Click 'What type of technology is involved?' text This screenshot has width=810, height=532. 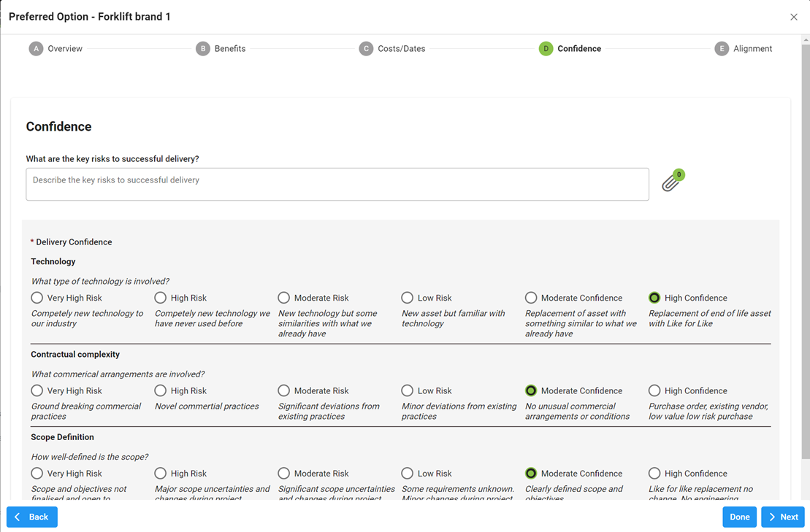(100, 281)
